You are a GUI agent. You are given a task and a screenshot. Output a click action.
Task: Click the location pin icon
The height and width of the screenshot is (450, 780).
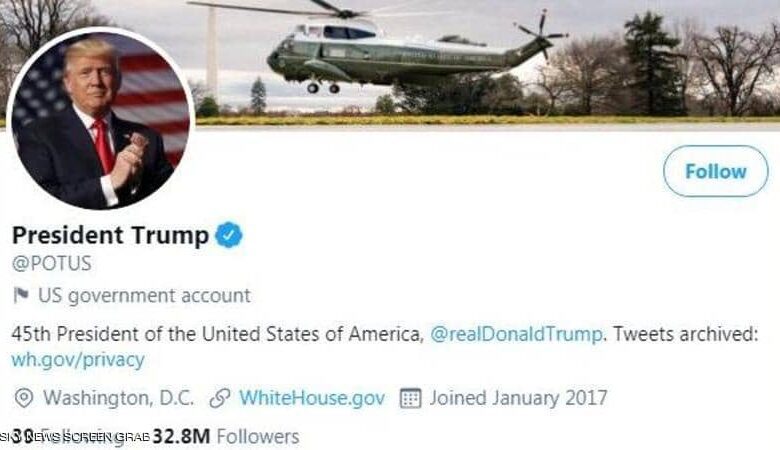tap(24, 398)
